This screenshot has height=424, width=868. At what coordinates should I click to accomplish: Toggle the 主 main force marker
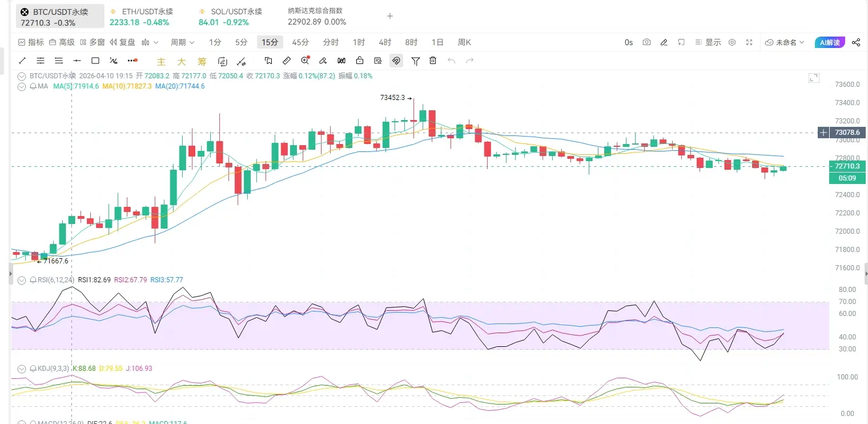click(161, 61)
